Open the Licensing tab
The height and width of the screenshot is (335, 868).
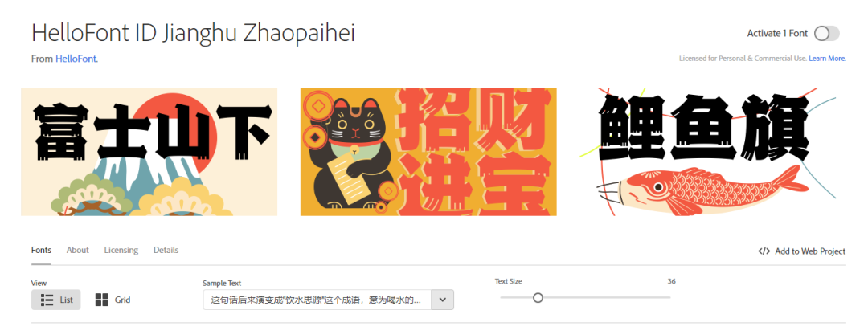click(x=121, y=251)
